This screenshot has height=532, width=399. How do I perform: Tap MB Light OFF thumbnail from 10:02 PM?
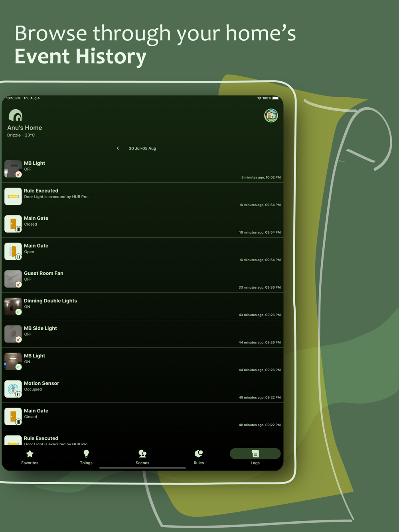click(13, 169)
